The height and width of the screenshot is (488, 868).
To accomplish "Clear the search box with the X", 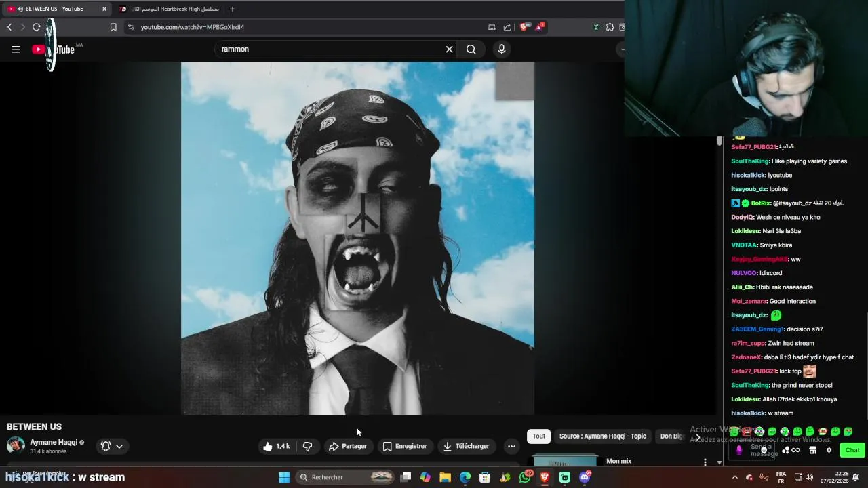I will (449, 49).
